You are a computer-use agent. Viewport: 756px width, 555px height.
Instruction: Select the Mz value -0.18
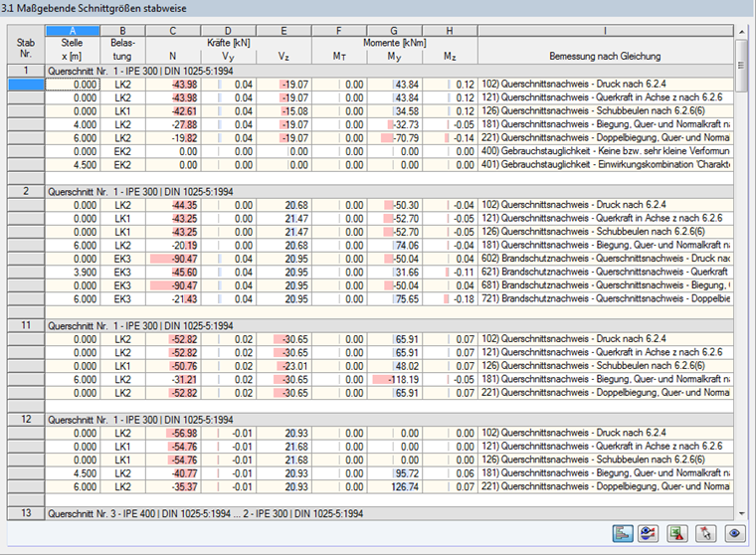pos(450,299)
